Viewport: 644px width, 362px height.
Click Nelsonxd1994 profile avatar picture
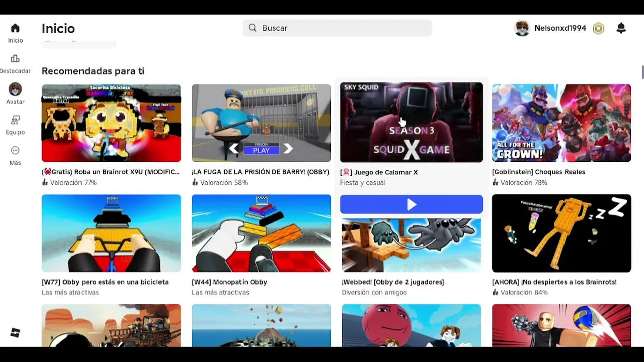tap(522, 28)
